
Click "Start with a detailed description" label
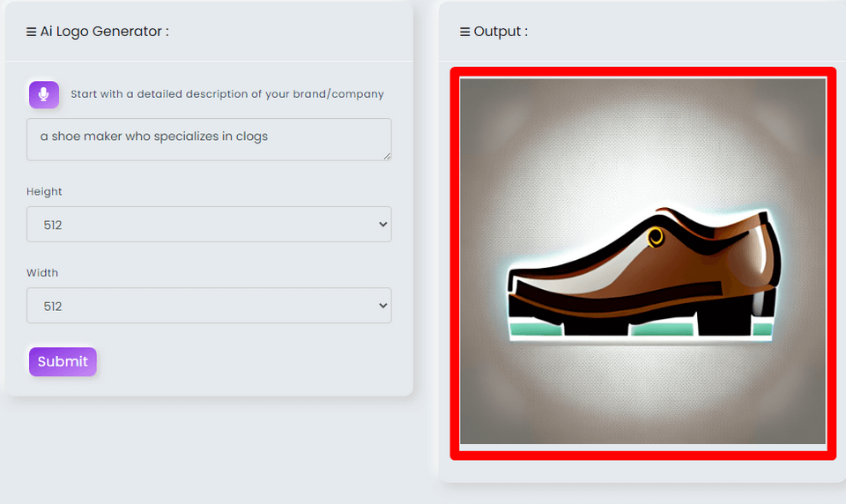tap(227, 94)
